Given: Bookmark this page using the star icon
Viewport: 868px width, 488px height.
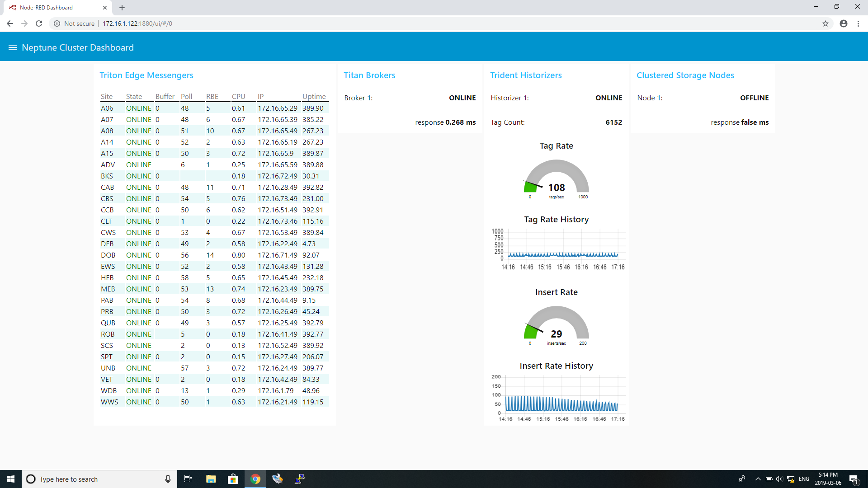Looking at the screenshot, I should [x=826, y=23].
